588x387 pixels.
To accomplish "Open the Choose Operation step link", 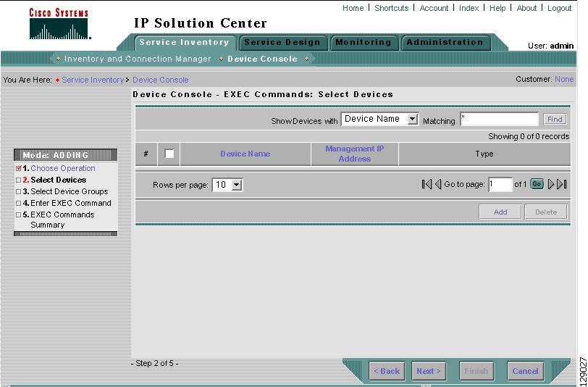I will tap(63, 168).
